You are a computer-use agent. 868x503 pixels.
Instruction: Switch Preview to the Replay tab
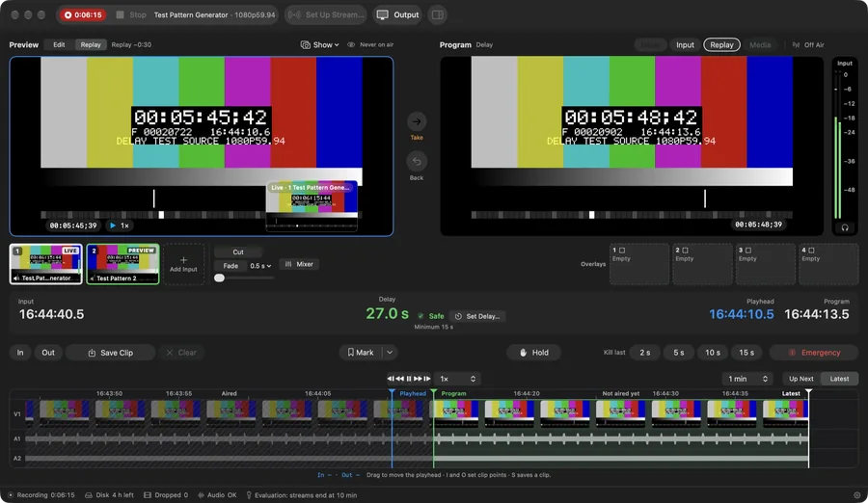pos(91,45)
